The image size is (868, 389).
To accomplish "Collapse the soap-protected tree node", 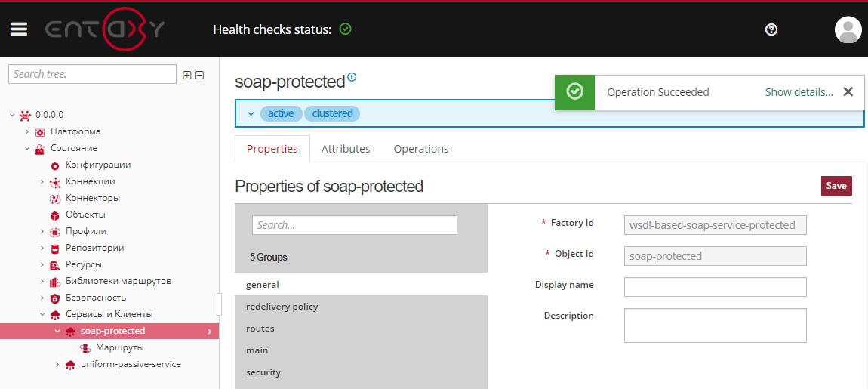I will [x=57, y=332].
